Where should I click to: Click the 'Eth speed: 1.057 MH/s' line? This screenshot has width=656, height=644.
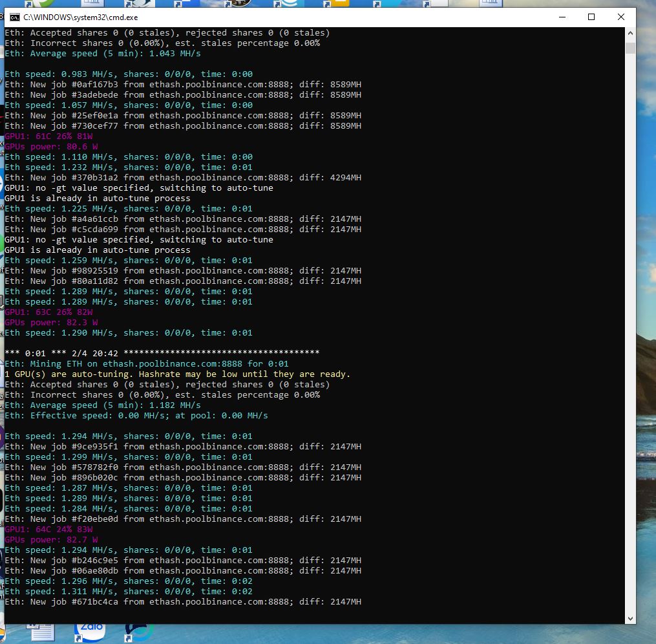129,105
